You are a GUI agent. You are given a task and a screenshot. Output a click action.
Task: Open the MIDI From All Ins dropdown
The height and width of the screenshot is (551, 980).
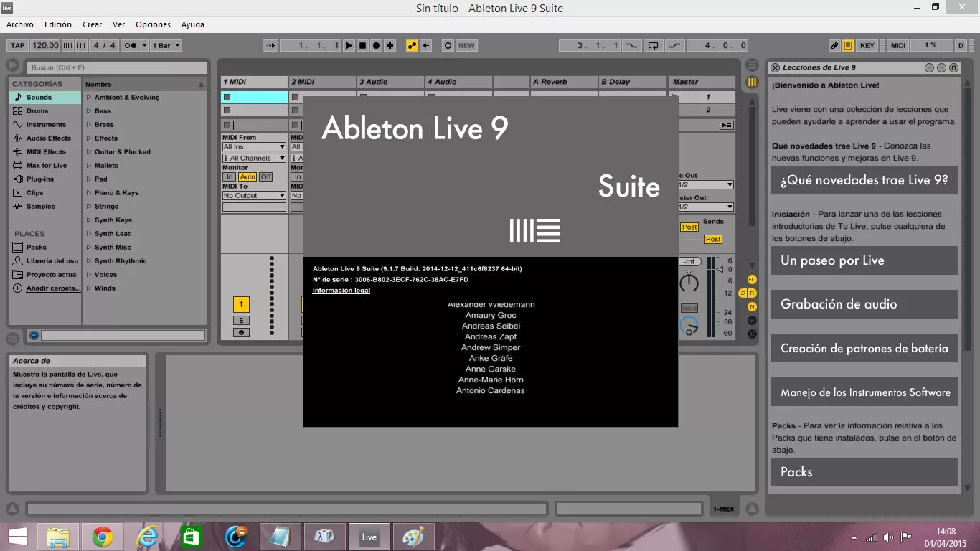click(254, 147)
